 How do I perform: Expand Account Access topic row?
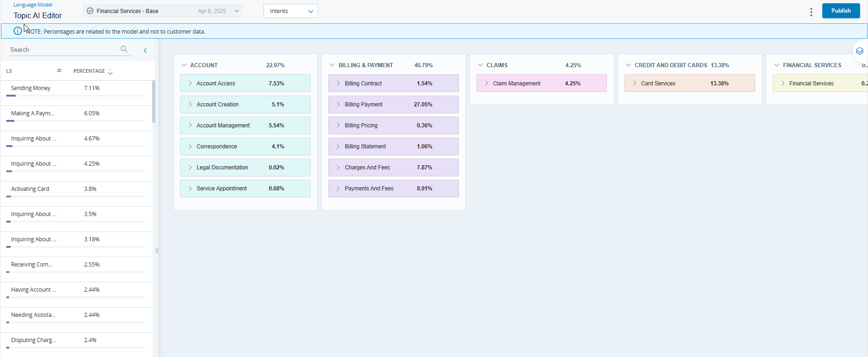[x=190, y=84]
